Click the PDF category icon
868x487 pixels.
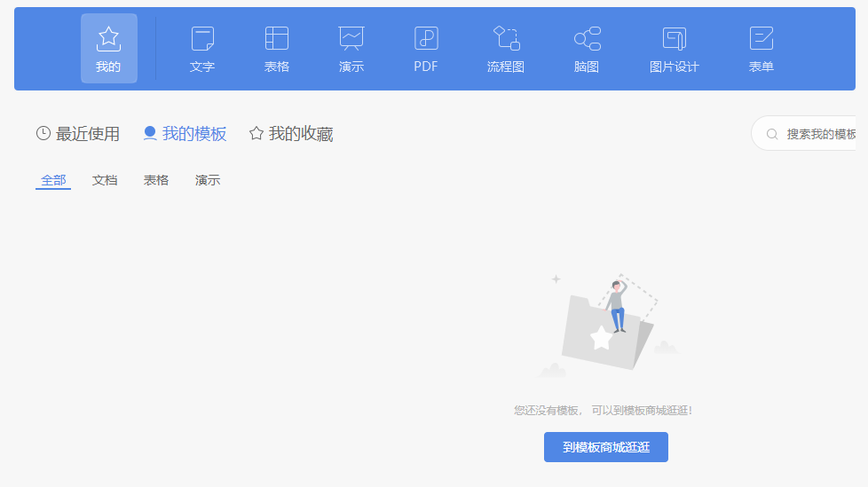pyautogui.click(x=426, y=38)
